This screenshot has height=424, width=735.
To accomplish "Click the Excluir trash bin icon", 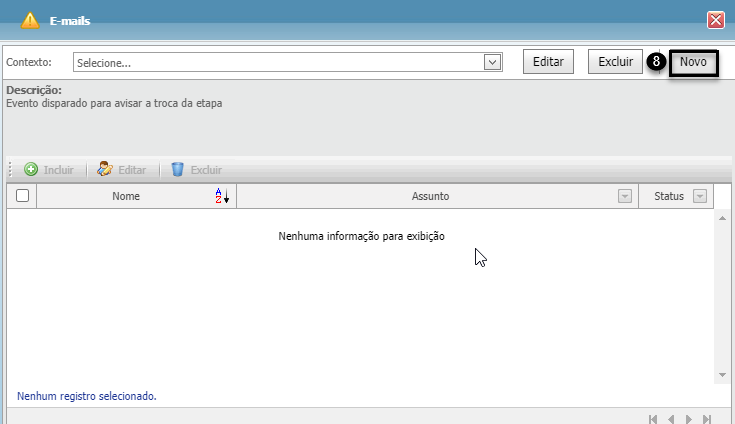I will pyautogui.click(x=177, y=169).
